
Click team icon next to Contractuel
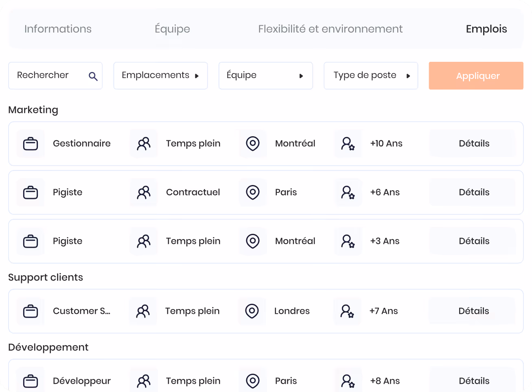pos(144,192)
